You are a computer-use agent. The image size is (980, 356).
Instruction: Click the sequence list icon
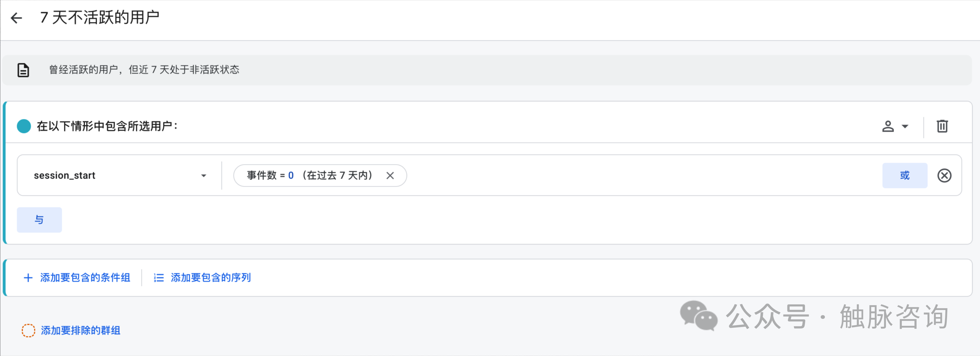click(x=159, y=278)
